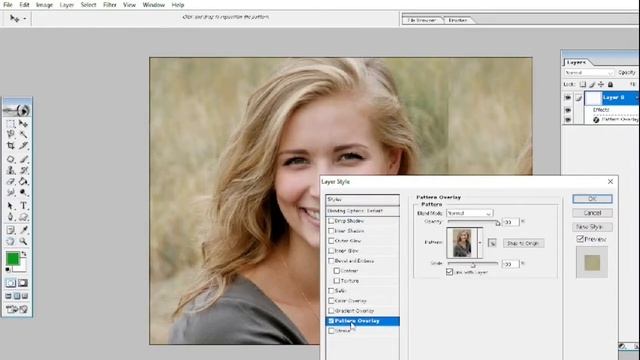The height and width of the screenshot is (360, 640).
Task: Open the Filter menu
Action: [x=109, y=5]
